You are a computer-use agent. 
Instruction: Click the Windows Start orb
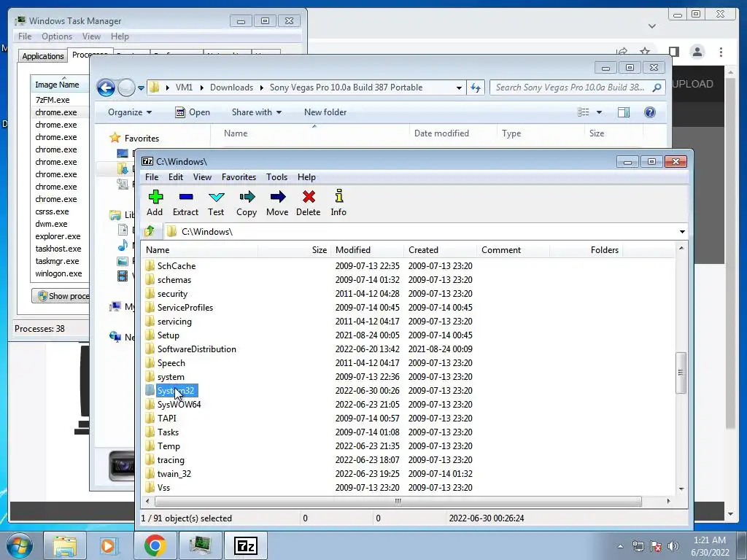(x=19, y=545)
